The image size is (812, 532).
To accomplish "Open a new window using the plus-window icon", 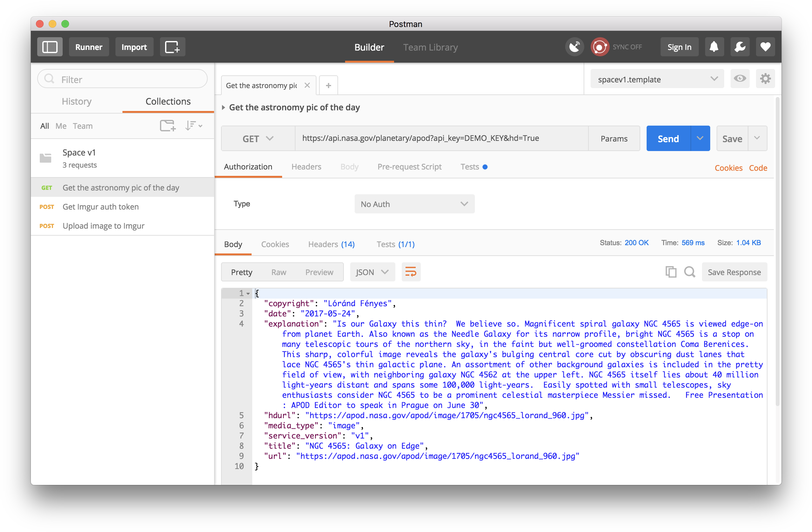I will [x=172, y=47].
